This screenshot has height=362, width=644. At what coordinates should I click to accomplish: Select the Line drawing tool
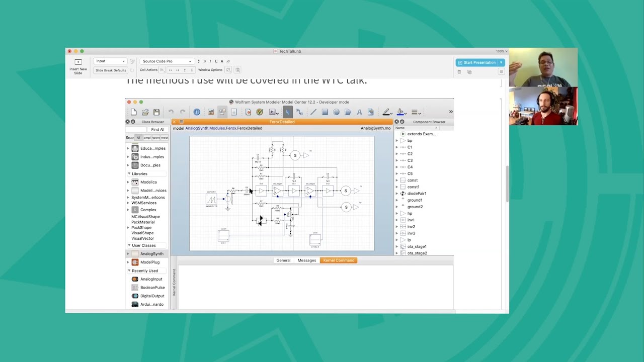pyautogui.click(x=313, y=112)
